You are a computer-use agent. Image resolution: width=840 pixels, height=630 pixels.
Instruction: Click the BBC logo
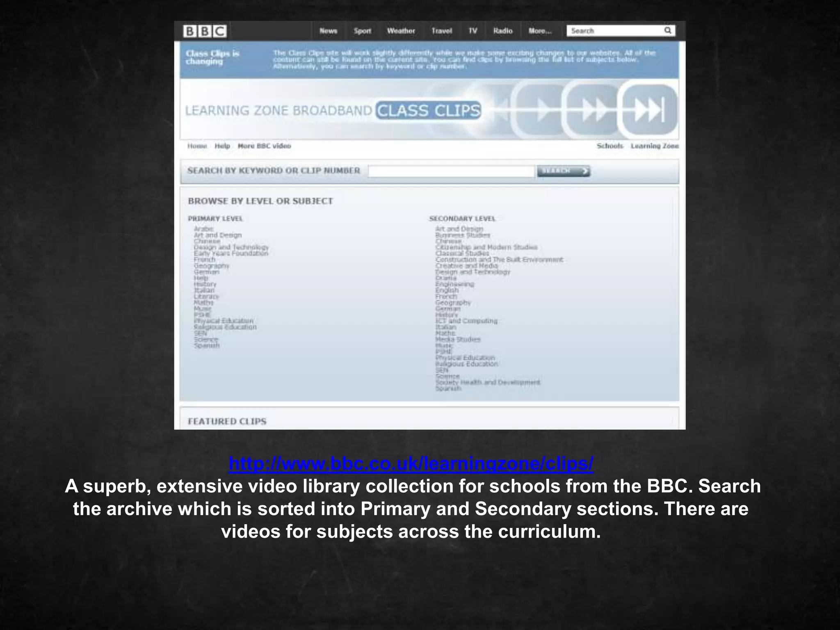205,31
